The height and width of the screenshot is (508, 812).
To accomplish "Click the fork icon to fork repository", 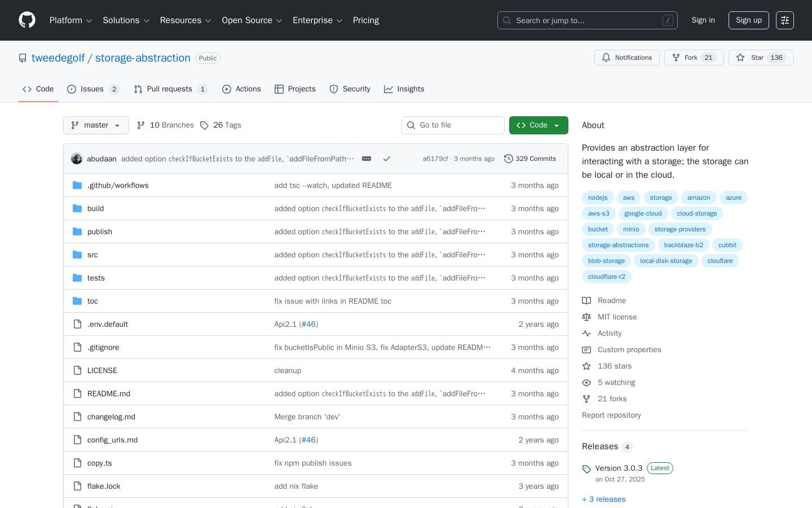I will coord(676,58).
